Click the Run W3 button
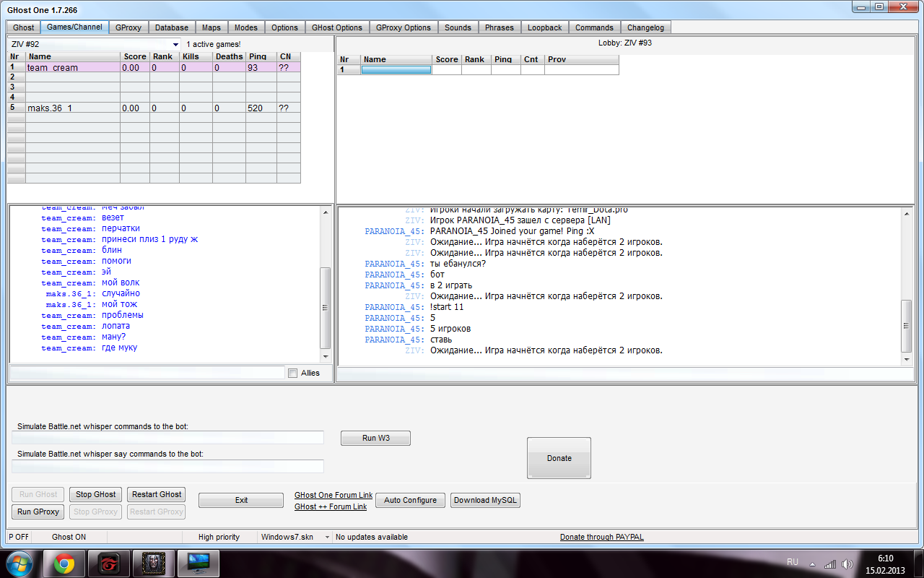This screenshot has height=578, width=924. pyautogui.click(x=375, y=438)
